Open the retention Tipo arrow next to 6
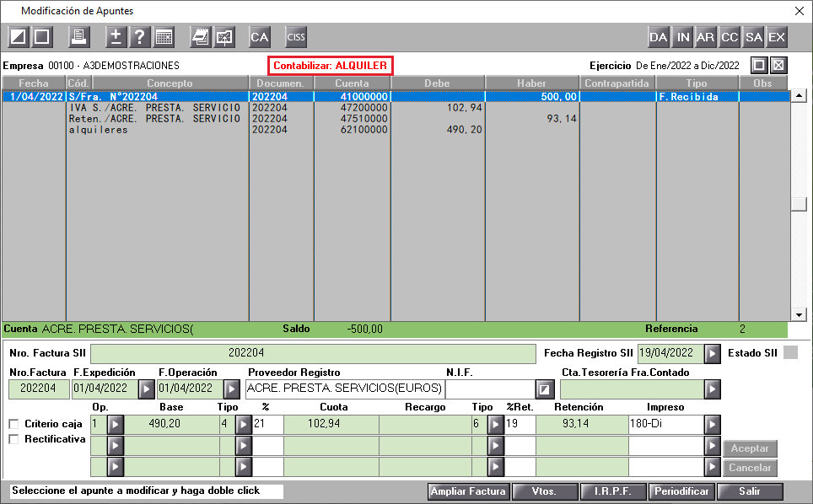 click(x=496, y=424)
